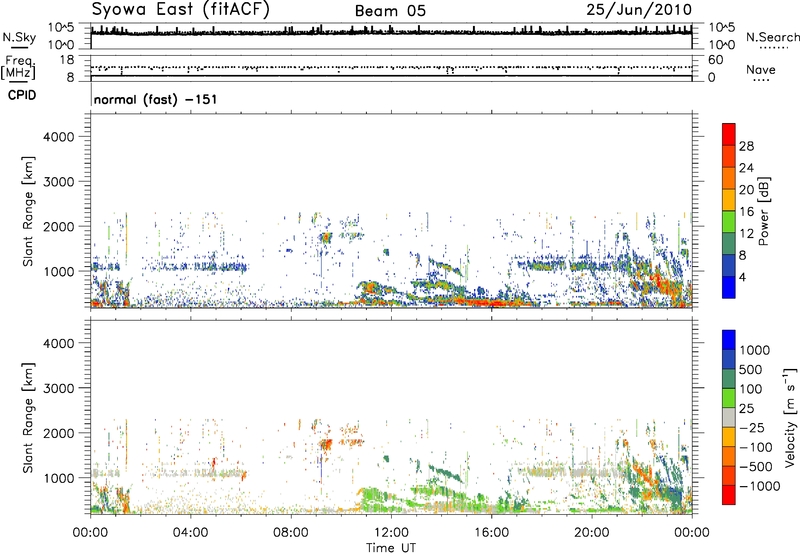The height and width of the screenshot is (554, 800).
Task: Click the "N.Sky" legend label
Action: (19, 37)
